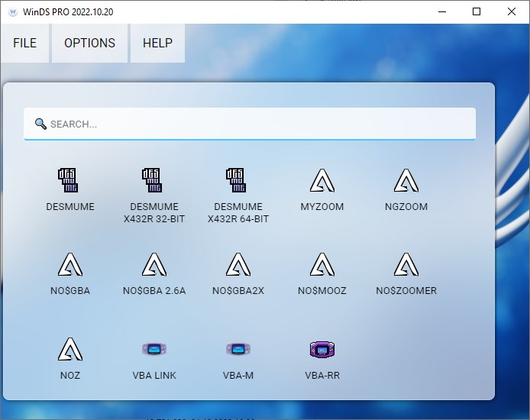The height and width of the screenshot is (420, 530).
Task: Click the magnifier icon in search bar
Action: point(41,124)
